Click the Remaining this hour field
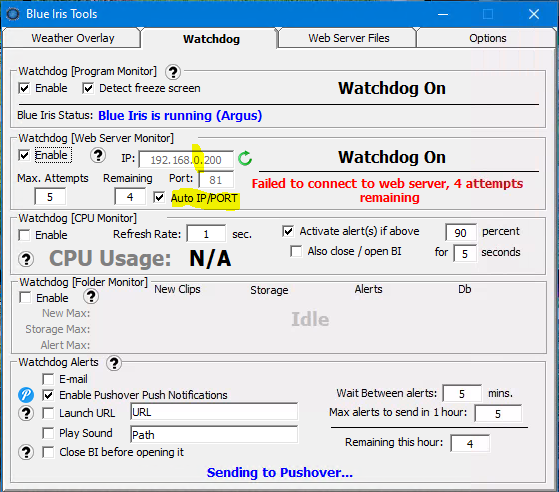 [x=470, y=444]
